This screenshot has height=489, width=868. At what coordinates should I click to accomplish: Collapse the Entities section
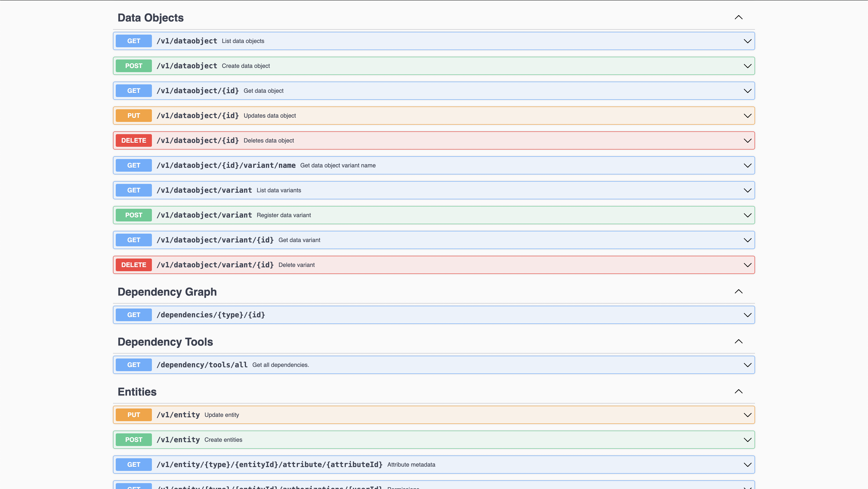click(738, 392)
